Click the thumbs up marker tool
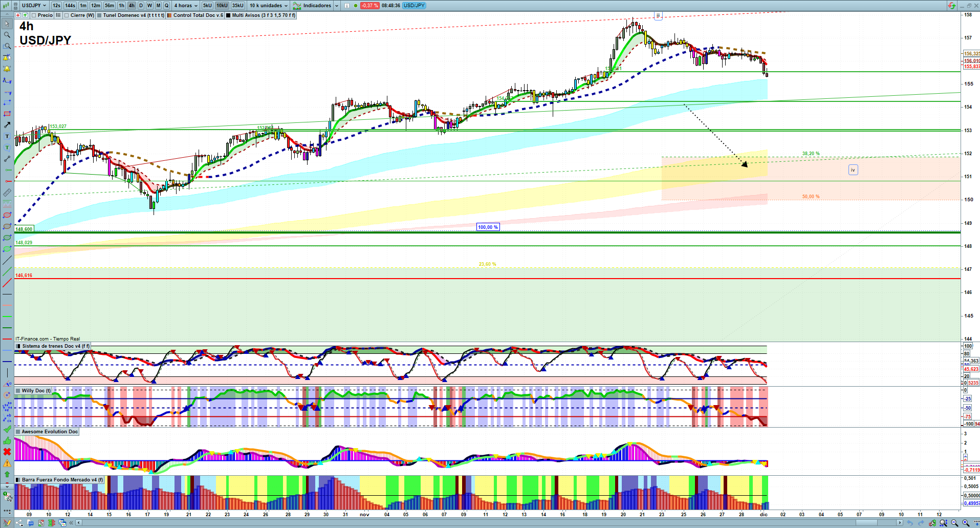This screenshot has height=528, width=980. (x=7, y=440)
